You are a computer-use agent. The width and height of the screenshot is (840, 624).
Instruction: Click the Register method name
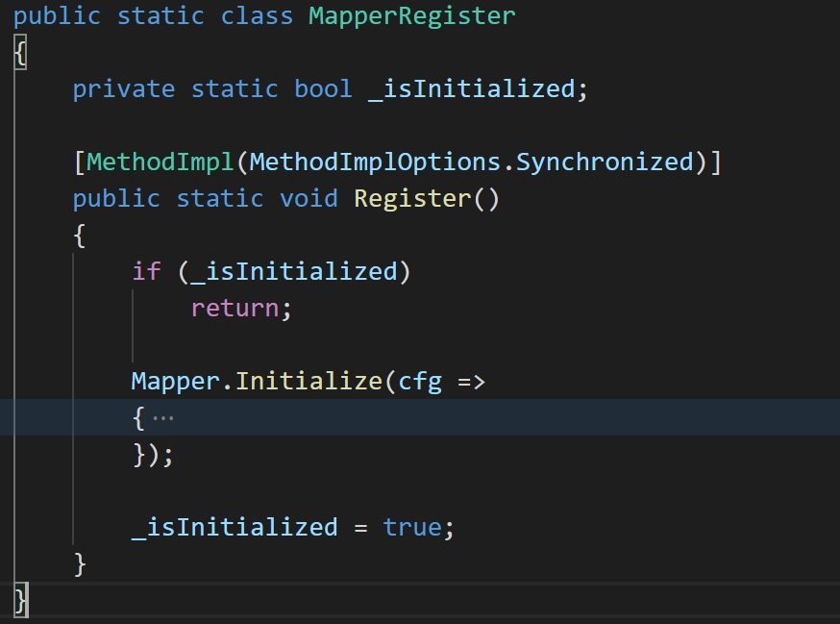click(x=412, y=199)
